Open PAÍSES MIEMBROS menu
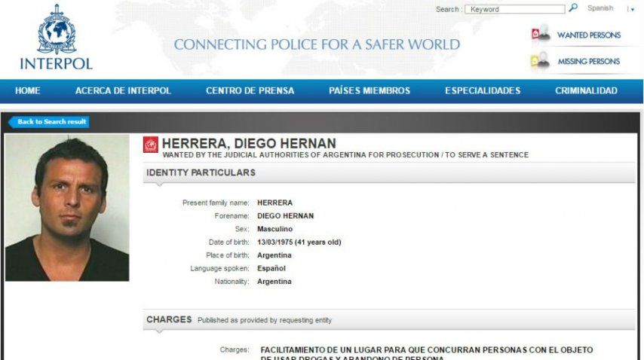Viewport: 644px width, 360px height. (x=370, y=90)
